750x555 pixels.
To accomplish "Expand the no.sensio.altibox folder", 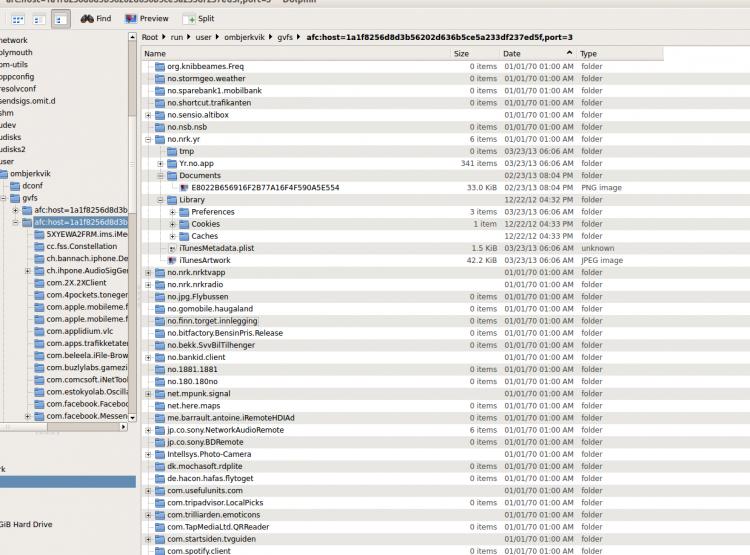I will [x=148, y=115].
